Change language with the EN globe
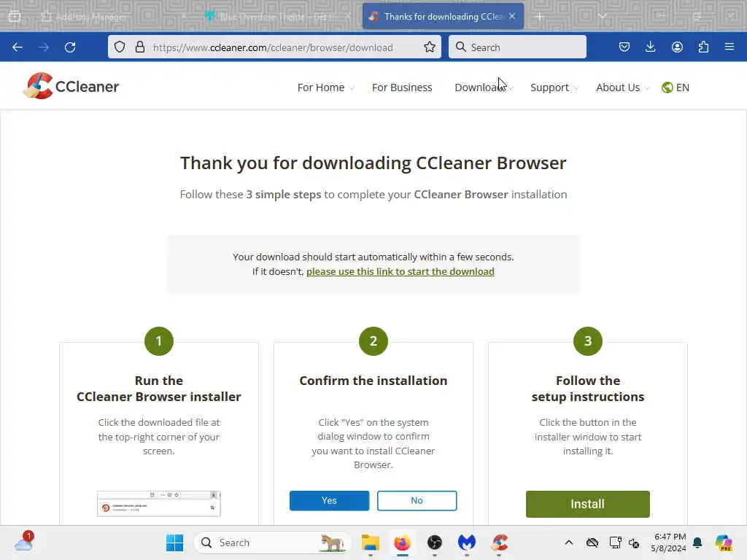This screenshot has height=560, width=747. [676, 87]
